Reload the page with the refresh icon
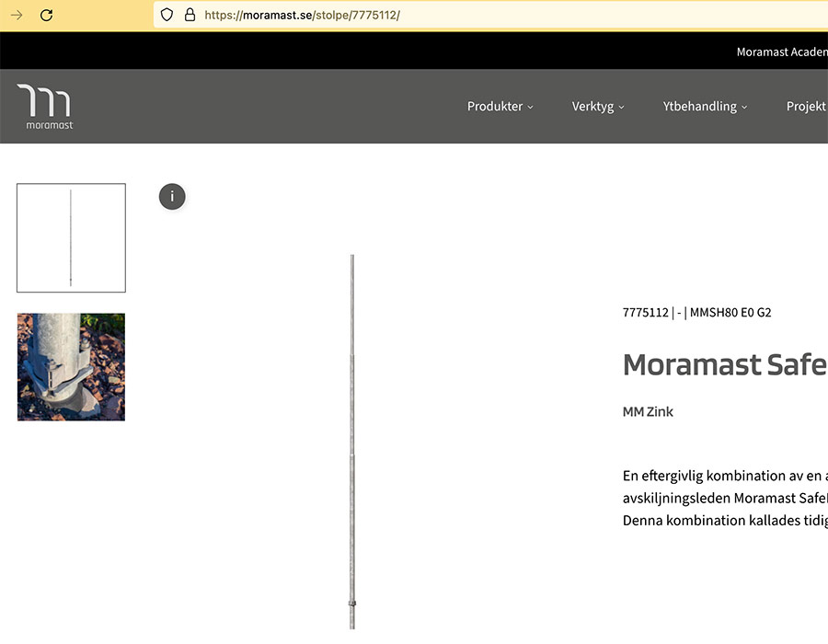Image resolution: width=828 pixels, height=644 pixels. pos(46,15)
